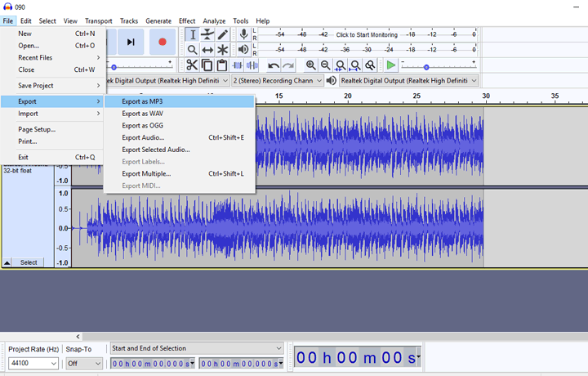The width and height of the screenshot is (588, 376).
Task: Open the recording channels dropdown
Action: click(276, 81)
